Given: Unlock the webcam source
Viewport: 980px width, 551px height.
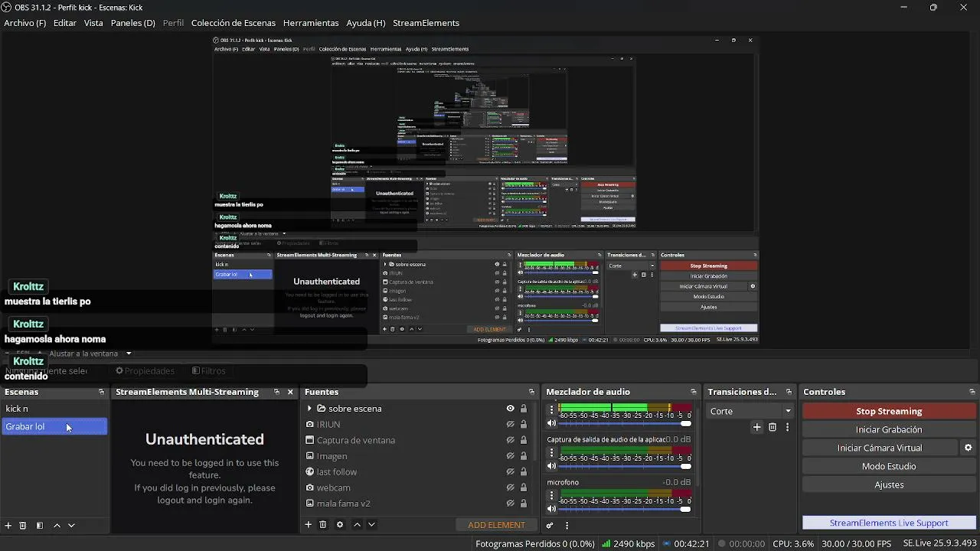Looking at the screenshot, I should 524,487.
